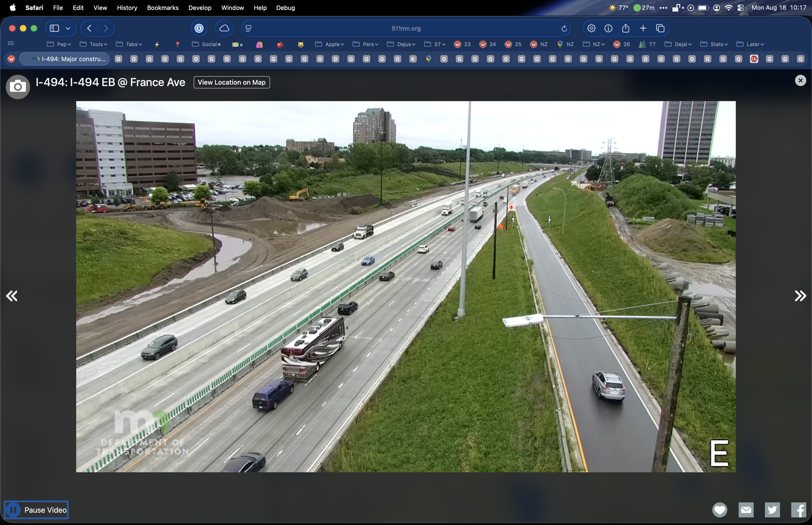This screenshot has height=525, width=812.
Task: Click the camera snapshot icon beside title
Action: [18, 87]
